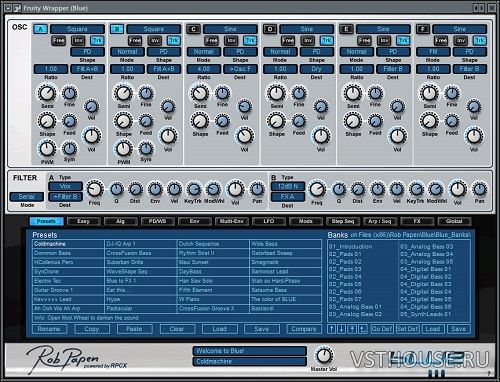The height and width of the screenshot is (382, 500).
Task: Click oscillator B Sym knob
Action: point(146,149)
